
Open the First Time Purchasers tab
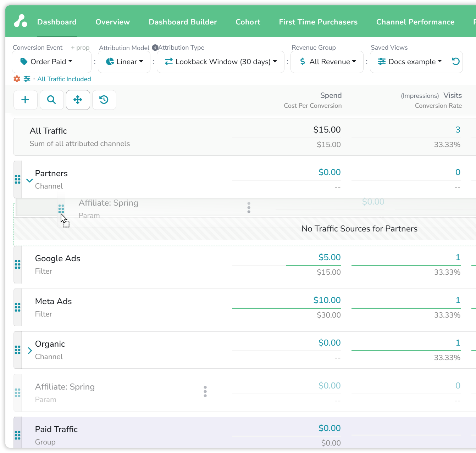pos(318,22)
